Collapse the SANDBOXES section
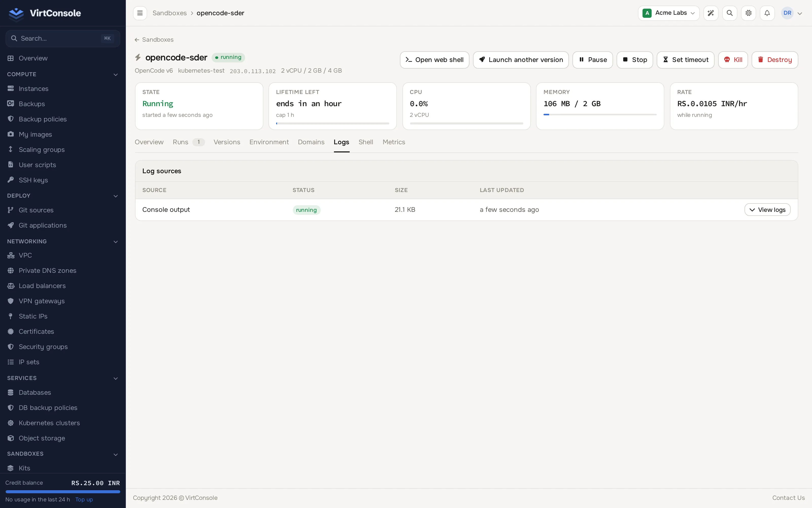Screen dimensions: 812x508 click(115, 454)
